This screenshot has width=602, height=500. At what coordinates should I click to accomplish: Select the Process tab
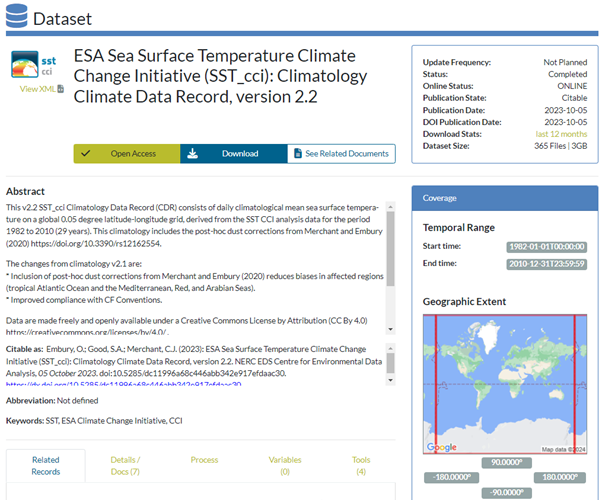tap(204, 459)
